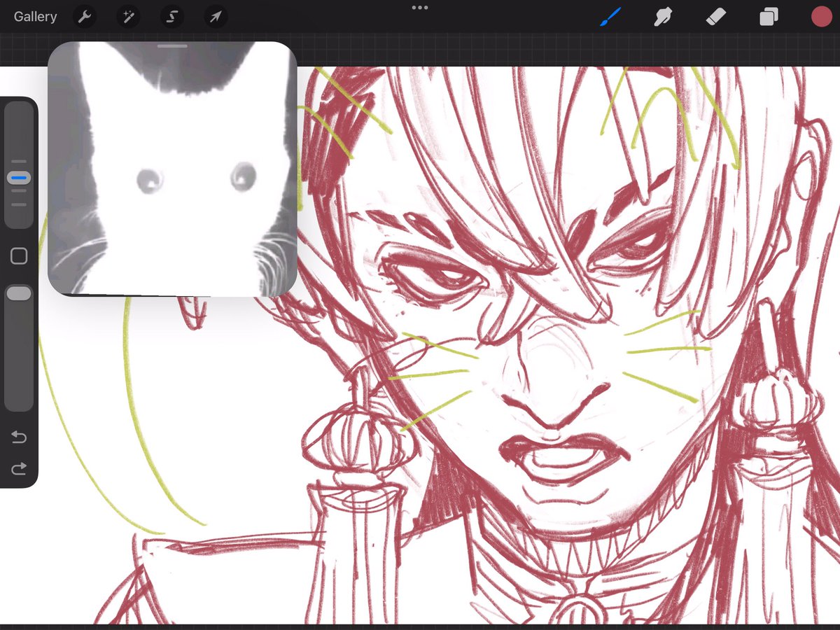Viewport: 840px width, 630px height.
Task: Tap the square modify button on sidebar
Action: (x=19, y=256)
